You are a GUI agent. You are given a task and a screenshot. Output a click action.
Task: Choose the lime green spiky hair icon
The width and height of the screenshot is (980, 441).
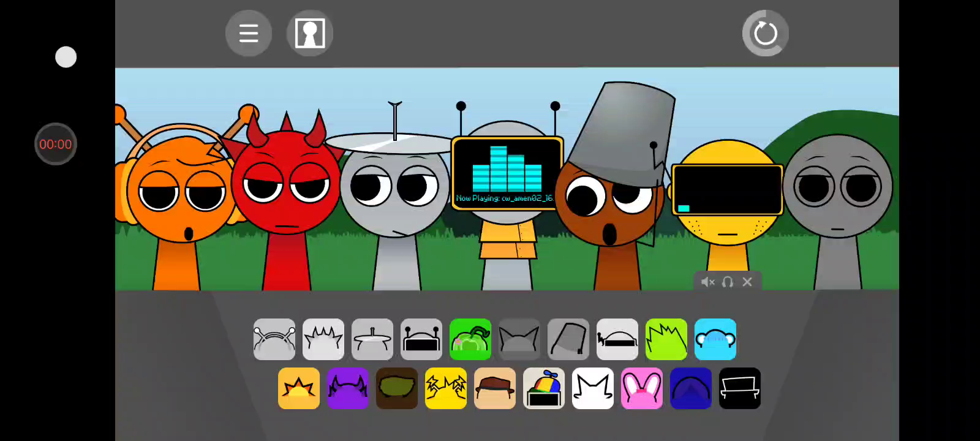tap(666, 339)
